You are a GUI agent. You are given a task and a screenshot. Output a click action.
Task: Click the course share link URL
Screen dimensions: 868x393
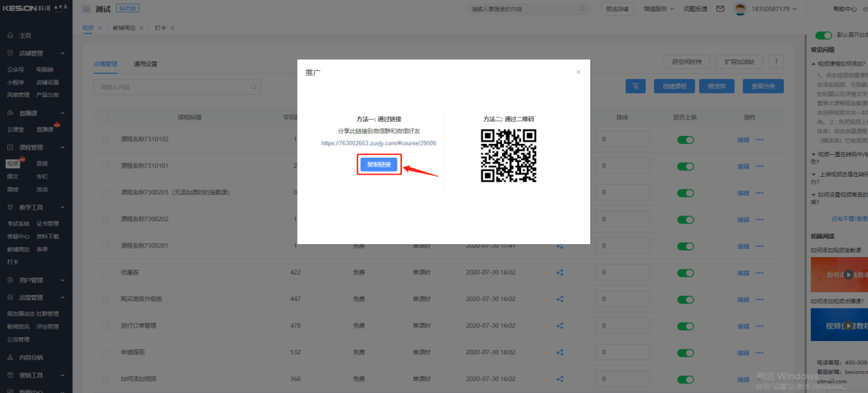click(x=378, y=143)
